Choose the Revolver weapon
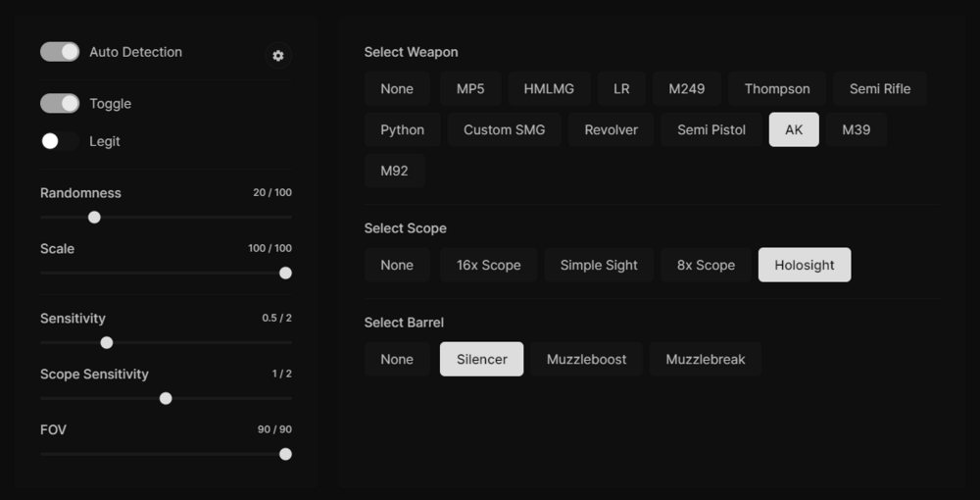 612,130
